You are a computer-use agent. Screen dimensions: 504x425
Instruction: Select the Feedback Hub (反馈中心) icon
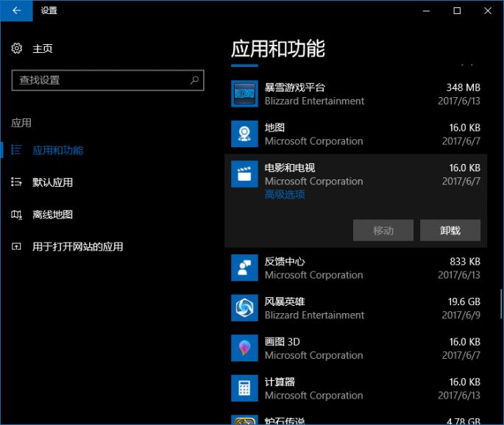click(x=244, y=268)
